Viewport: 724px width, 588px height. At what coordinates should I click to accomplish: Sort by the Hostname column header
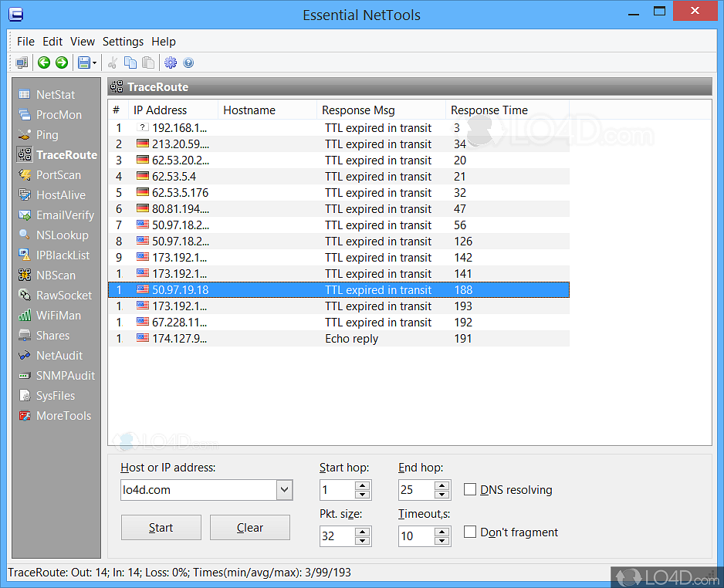click(267, 110)
